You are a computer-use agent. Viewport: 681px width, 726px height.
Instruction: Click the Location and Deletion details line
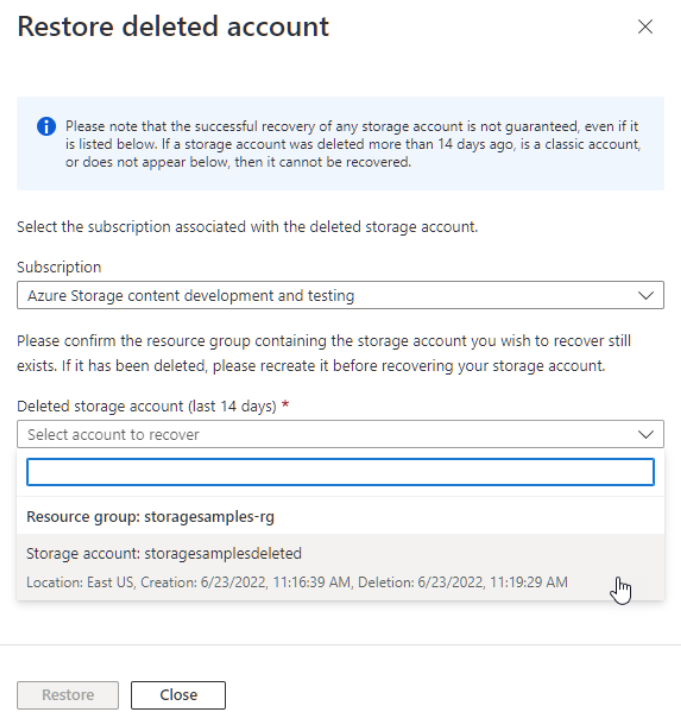(x=297, y=582)
